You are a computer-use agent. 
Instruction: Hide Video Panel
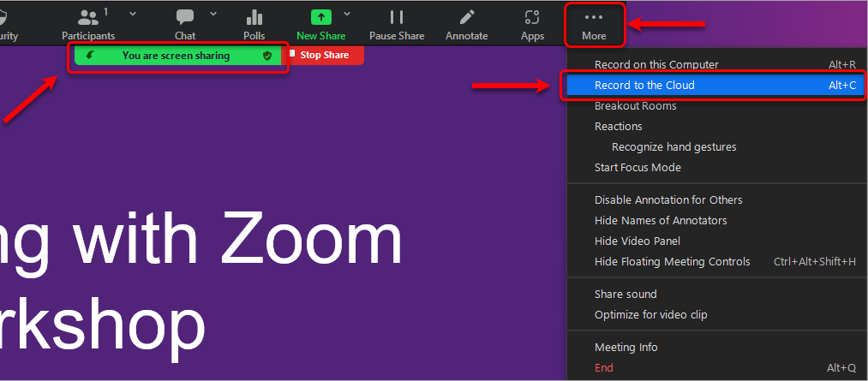click(717, 241)
